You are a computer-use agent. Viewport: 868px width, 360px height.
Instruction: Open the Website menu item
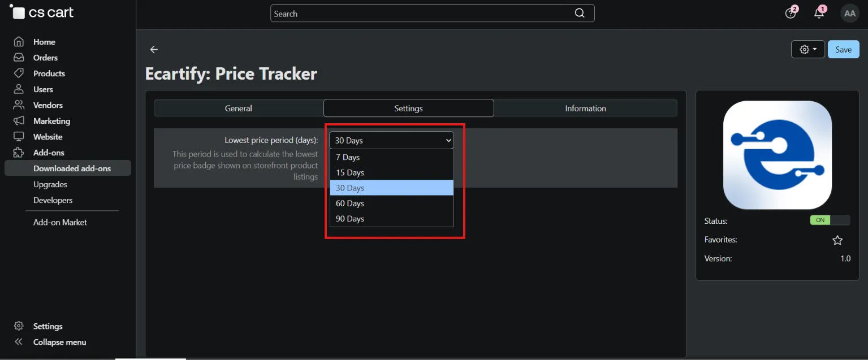[47, 137]
